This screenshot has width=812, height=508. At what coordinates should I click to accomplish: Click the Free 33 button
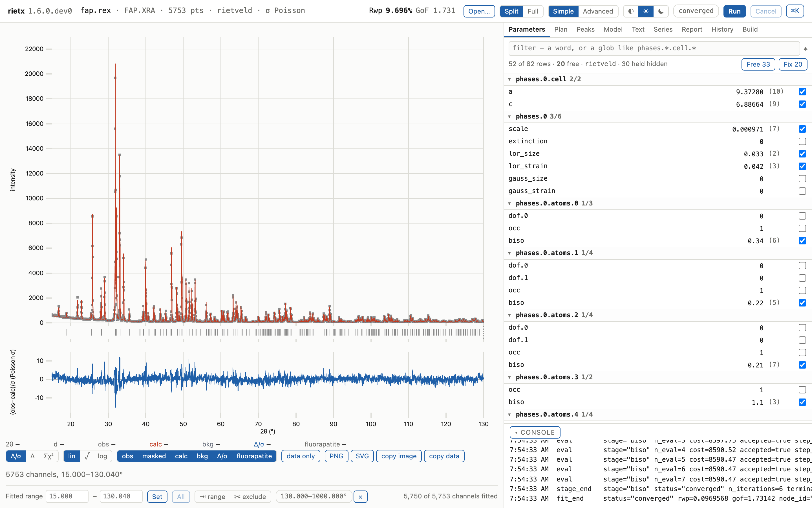758,64
